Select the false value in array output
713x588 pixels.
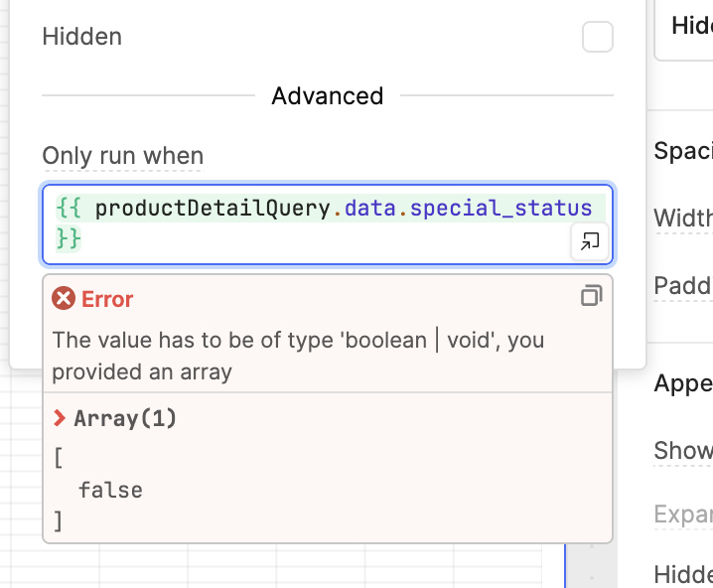coord(110,491)
